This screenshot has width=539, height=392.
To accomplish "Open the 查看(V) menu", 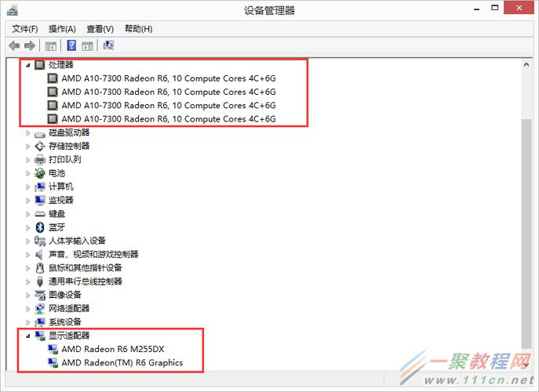I will pyautogui.click(x=100, y=29).
